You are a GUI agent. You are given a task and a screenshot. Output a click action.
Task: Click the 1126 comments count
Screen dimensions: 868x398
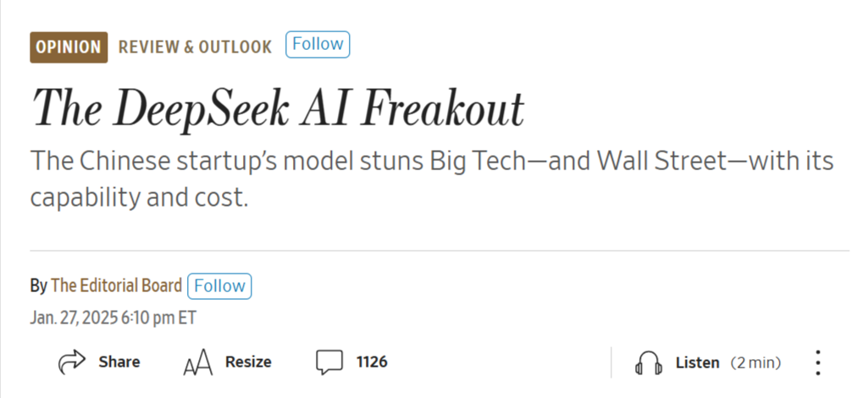click(x=372, y=362)
